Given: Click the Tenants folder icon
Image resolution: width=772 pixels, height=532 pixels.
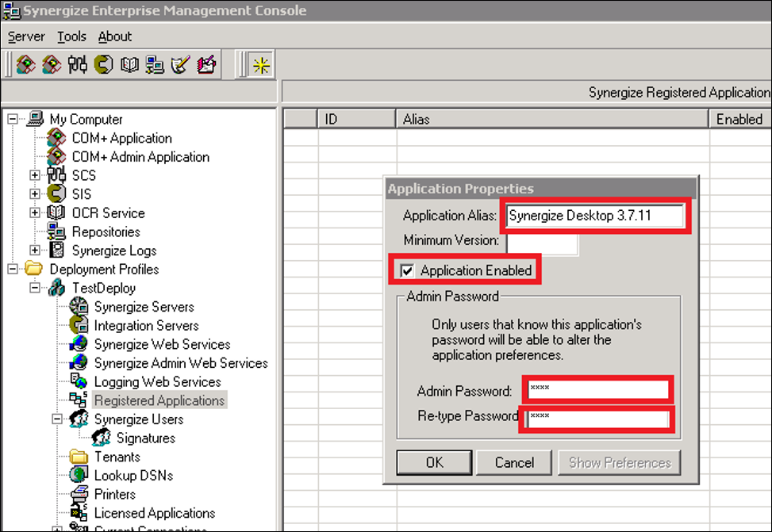Looking at the screenshot, I should click(79, 457).
